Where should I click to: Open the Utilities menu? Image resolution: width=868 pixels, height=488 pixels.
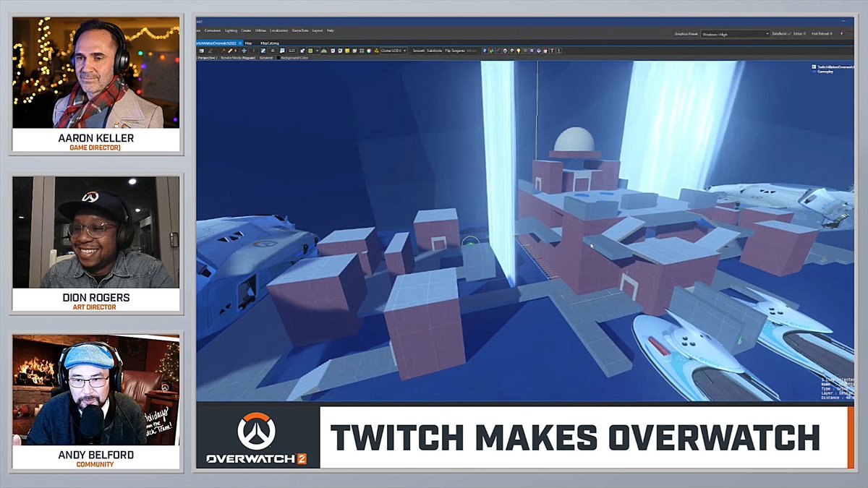tap(260, 31)
